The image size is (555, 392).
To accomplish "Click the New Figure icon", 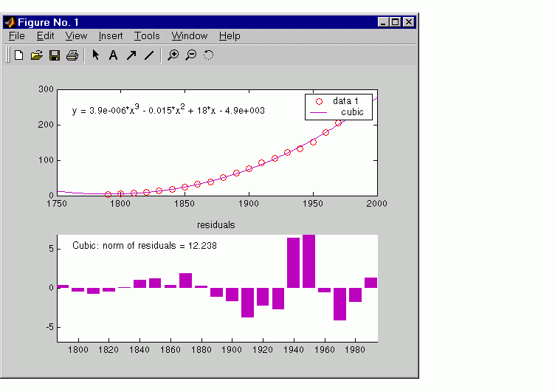I will point(18,55).
